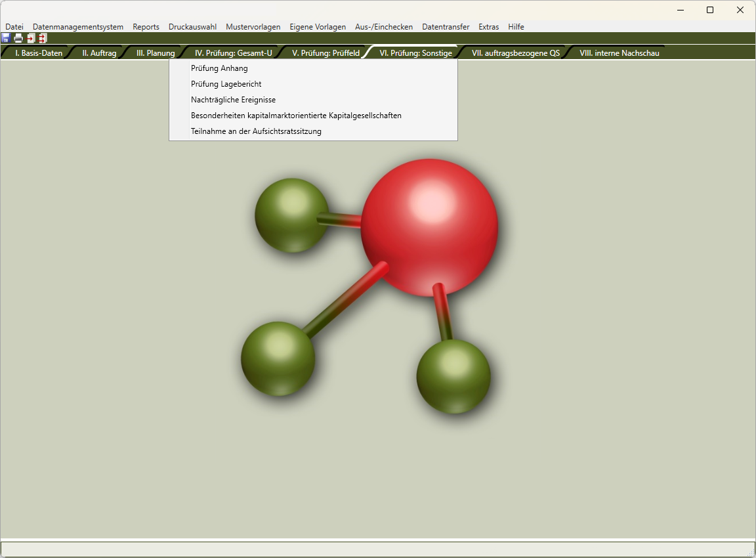Open the Datei menu
The height and width of the screenshot is (558, 756).
14,27
